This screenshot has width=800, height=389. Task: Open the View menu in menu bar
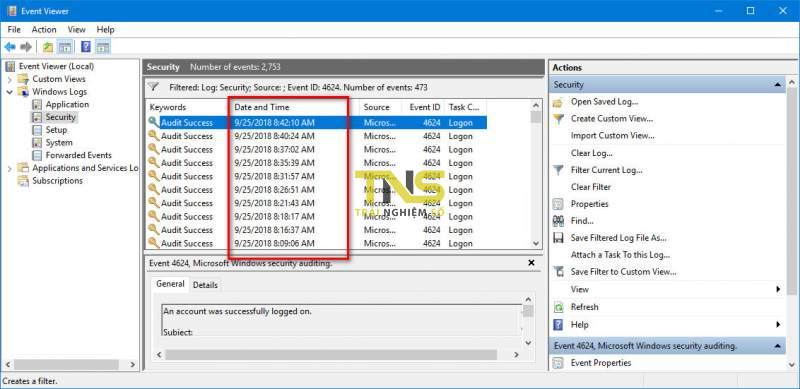(77, 30)
